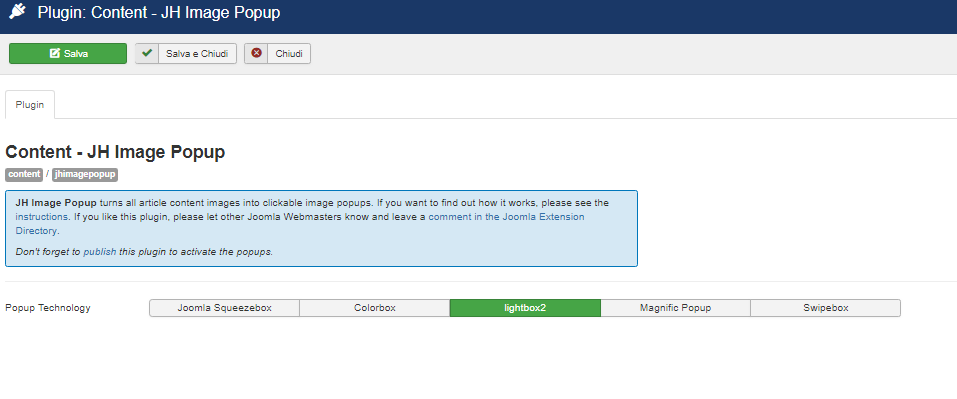Image resolution: width=957 pixels, height=399 pixels.
Task: Select lightbox2 popup technology
Action: coord(525,308)
